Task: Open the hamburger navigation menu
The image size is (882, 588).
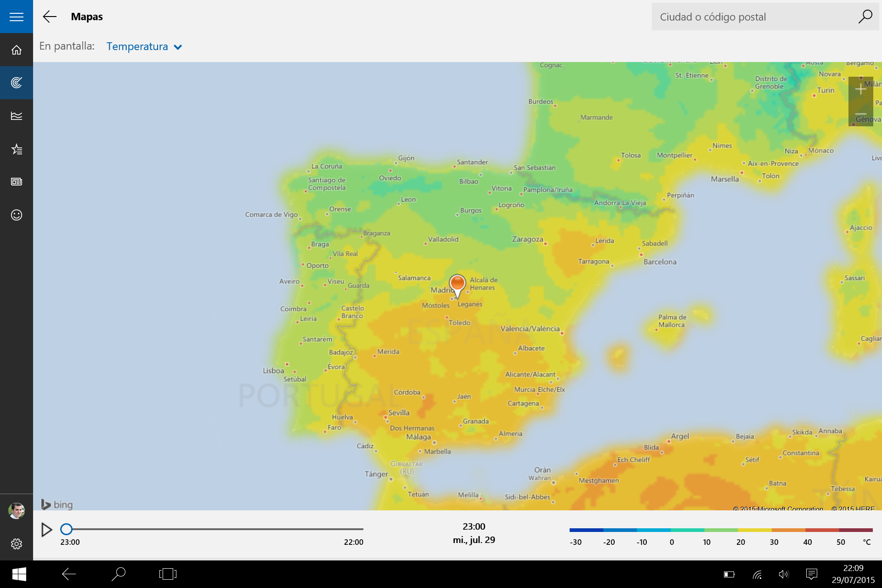Action: [x=17, y=17]
